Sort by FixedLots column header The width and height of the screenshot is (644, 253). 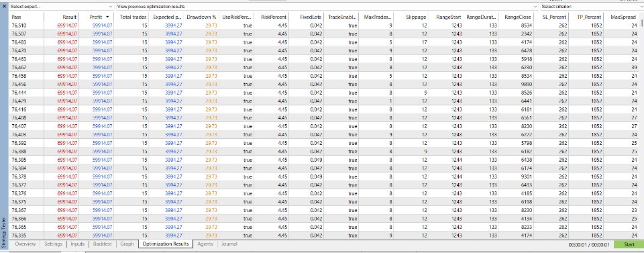306,17
